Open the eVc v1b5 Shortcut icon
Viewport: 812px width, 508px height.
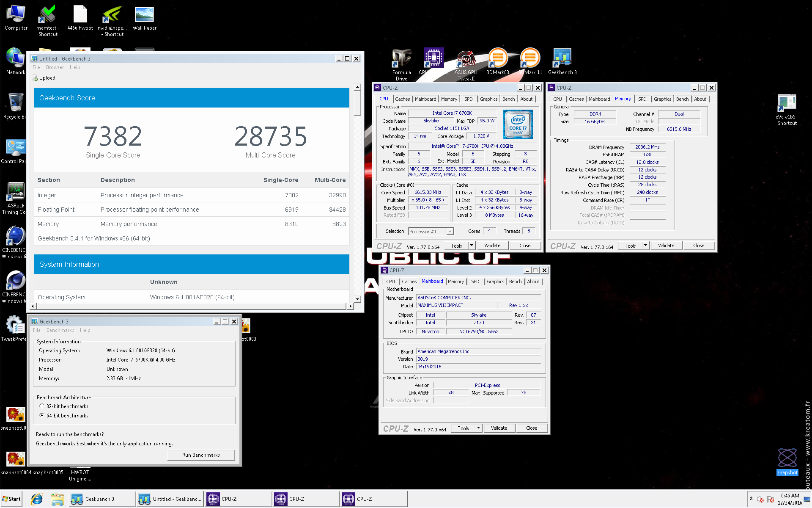pyautogui.click(x=787, y=109)
